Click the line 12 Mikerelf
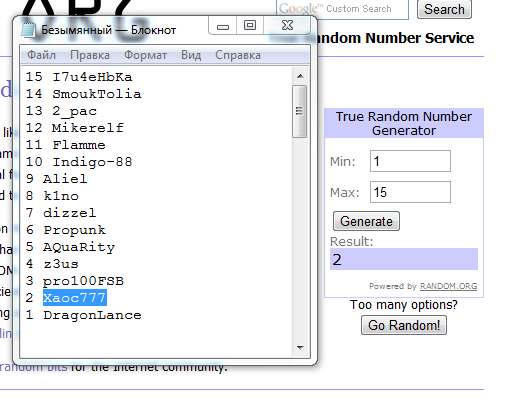The width and height of the screenshot is (521, 399). pyautogui.click(x=75, y=128)
